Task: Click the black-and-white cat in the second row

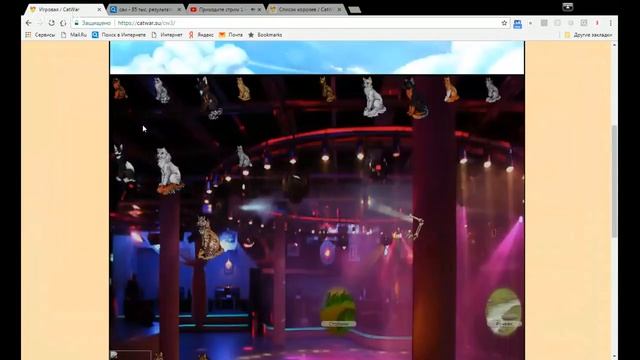Action: (x=124, y=163)
